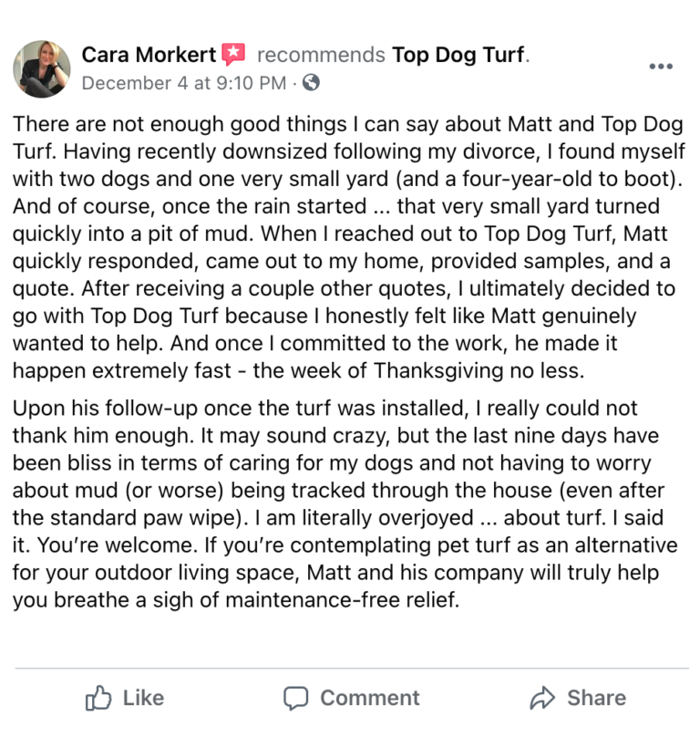Image resolution: width=700 pixels, height=747 pixels.
Task: Click the recommendation badge beside Cara Morkert
Action: [234, 53]
